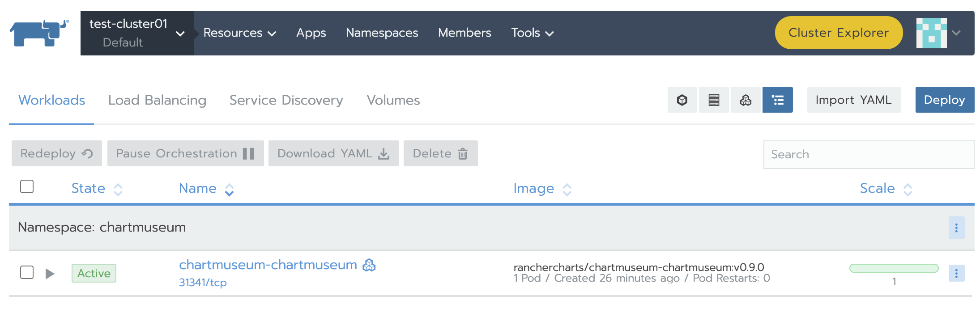Image resolution: width=980 pixels, height=321 pixels.
Task: Open the test-cluster01 Default project dropdown
Action: click(137, 33)
